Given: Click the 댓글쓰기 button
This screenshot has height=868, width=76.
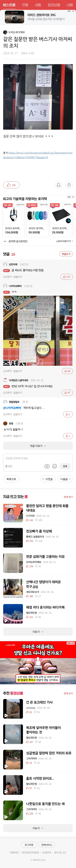Looking at the screenshot, I should click(x=66, y=254).
